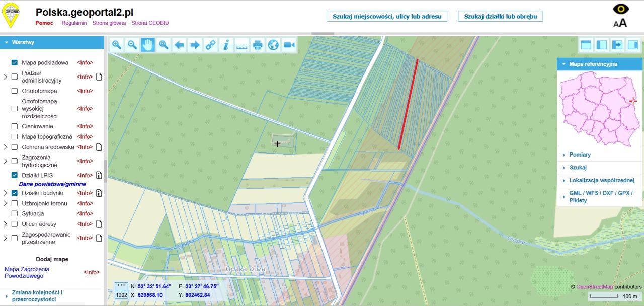Print the map with printer icon

[x=258, y=45]
